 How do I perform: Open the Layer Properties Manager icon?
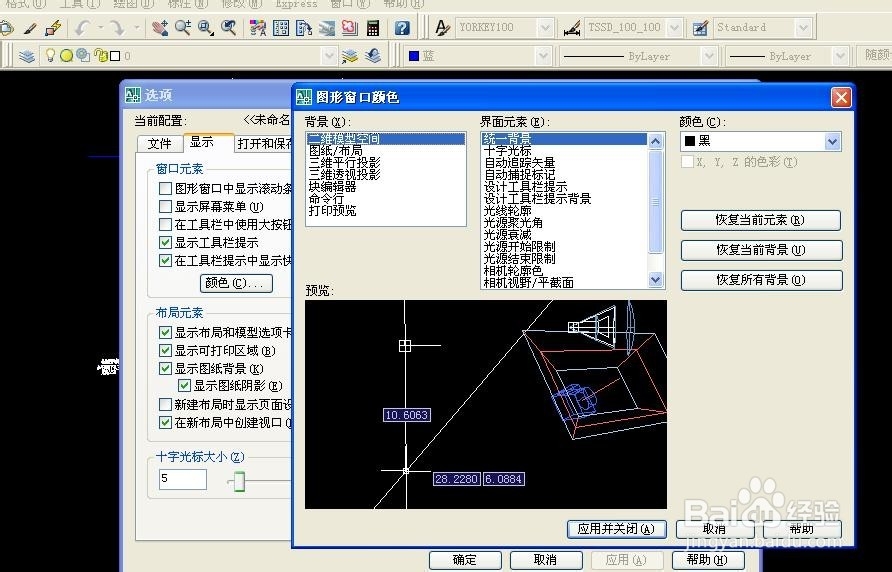coord(27,56)
